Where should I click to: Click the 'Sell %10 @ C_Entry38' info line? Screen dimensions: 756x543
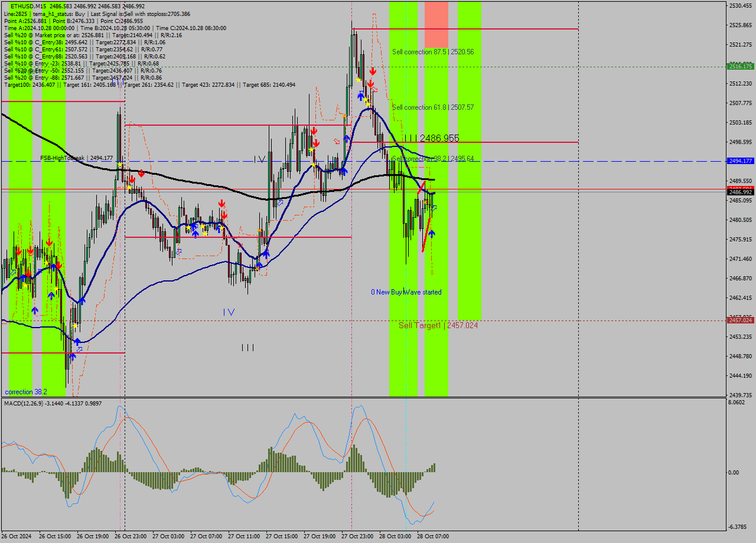[x=84, y=42]
